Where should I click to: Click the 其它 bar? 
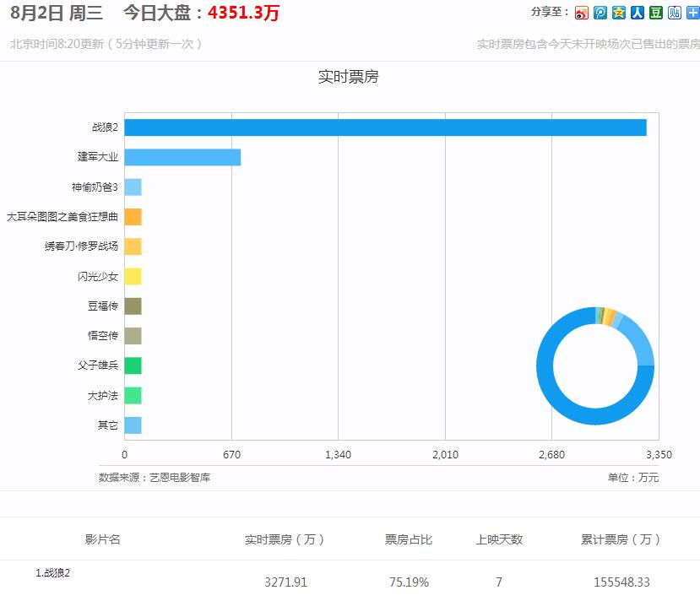click(x=133, y=425)
